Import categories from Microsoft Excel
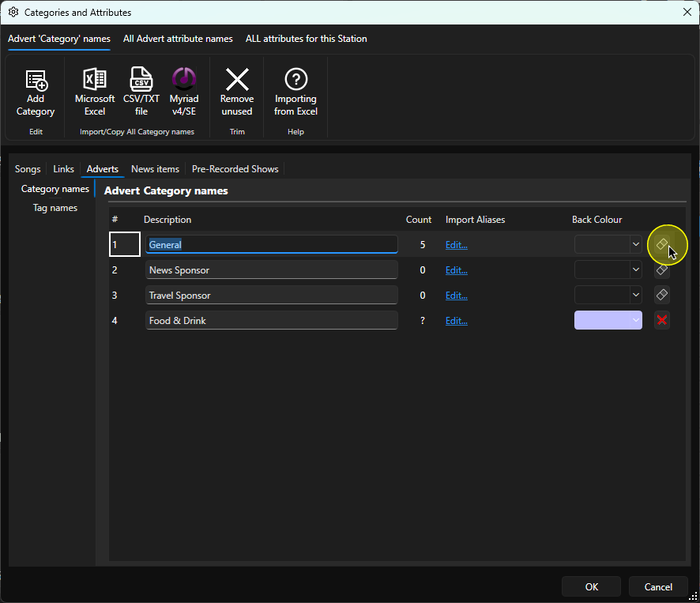The image size is (700, 603). click(95, 92)
